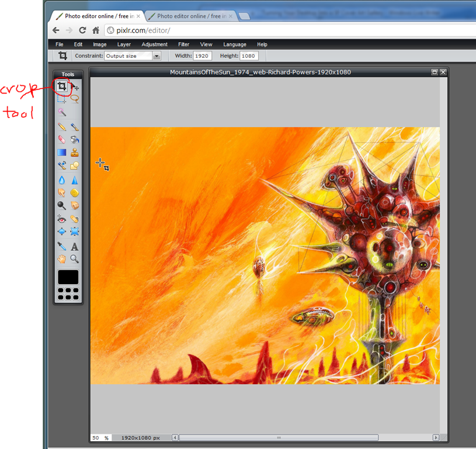Image resolution: width=476 pixels, height=449 pixels.
Task: Select the Eraser tool
Action: click(61, 139)
